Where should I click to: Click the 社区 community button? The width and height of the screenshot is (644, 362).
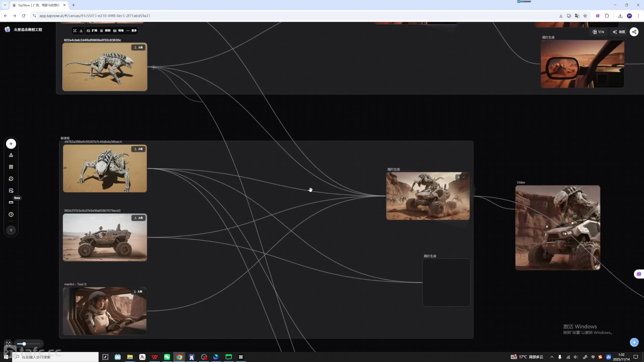tap(619, 32)
